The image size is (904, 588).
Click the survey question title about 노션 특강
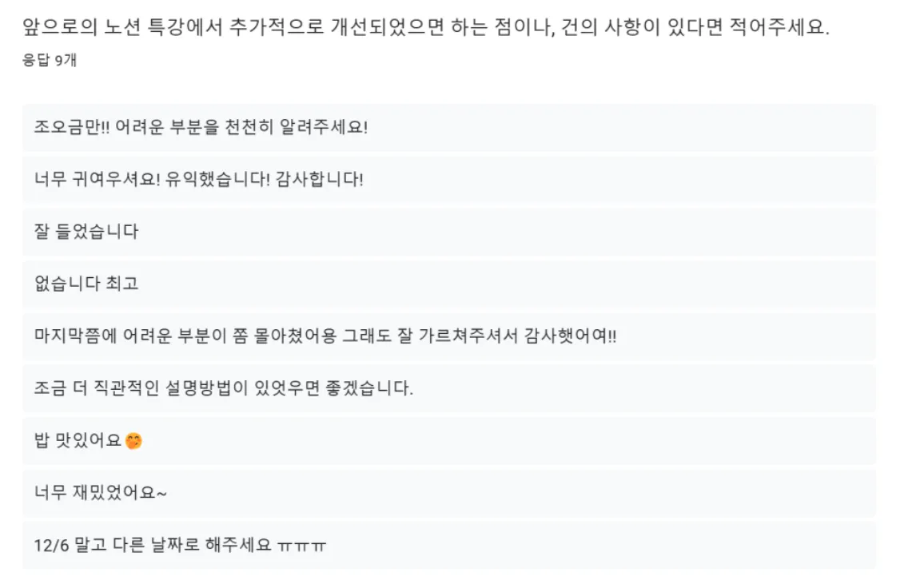point(425,27)
